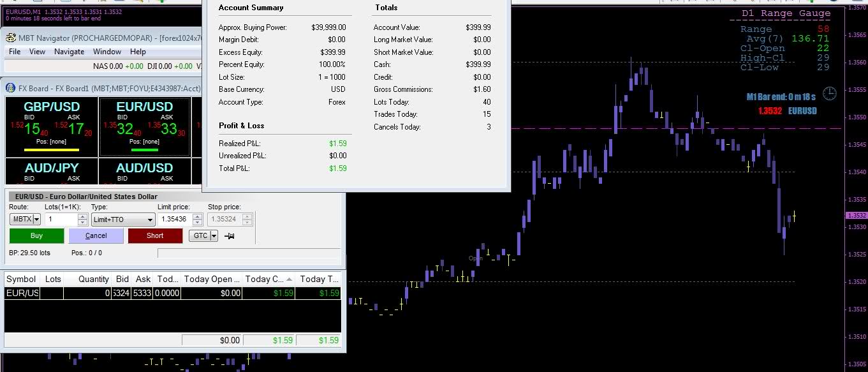Viewport: 868px width, 372px height.
Task: Sort positions by Lots column header
Action: point(53,279)
